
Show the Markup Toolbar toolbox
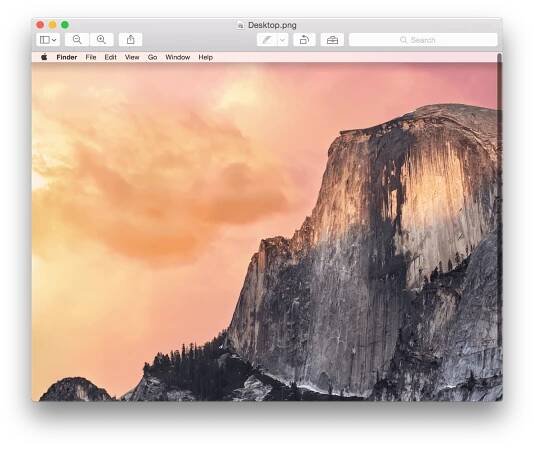[332, 40]
